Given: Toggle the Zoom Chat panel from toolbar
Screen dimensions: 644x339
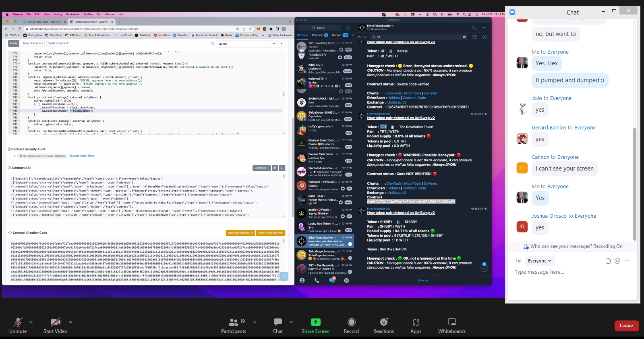Looking at the screenshot, I should [x=278, y=326].
